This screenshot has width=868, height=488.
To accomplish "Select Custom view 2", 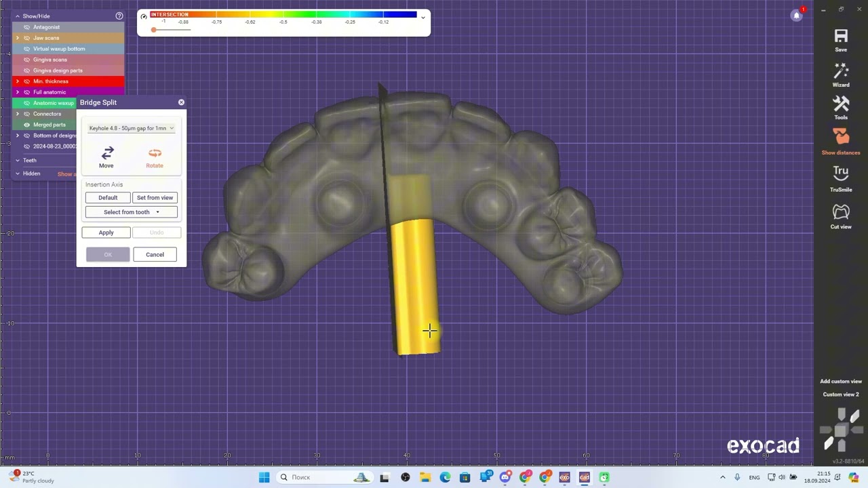I will pos(841,394).
